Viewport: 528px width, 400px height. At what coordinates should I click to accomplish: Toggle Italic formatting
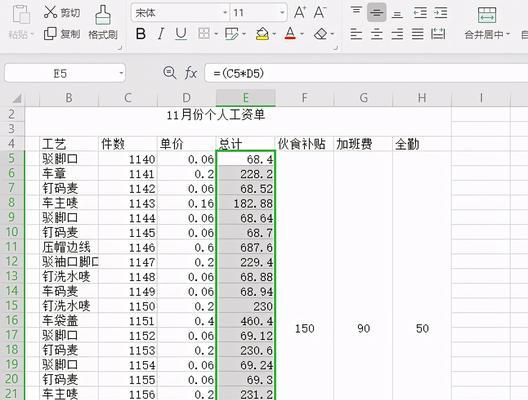pos(161,34)
